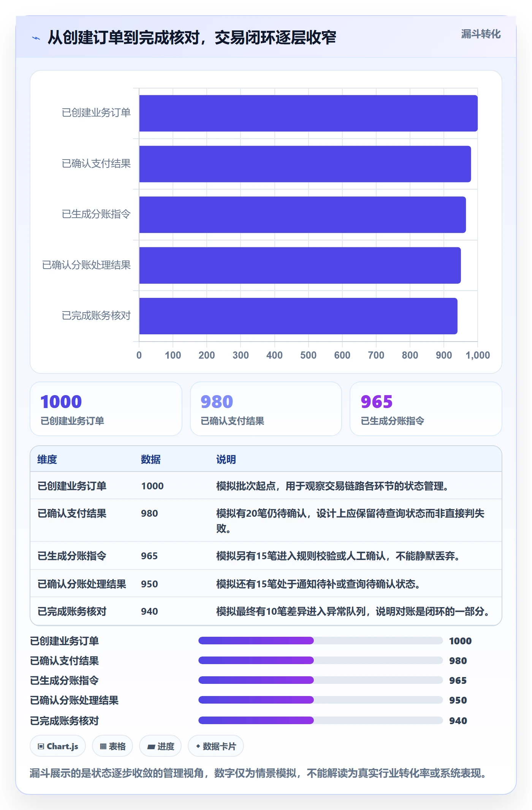Viewport: 532px width, 810px height.
Task: Click the grid icon in 表格 chip
Action: 103,747
